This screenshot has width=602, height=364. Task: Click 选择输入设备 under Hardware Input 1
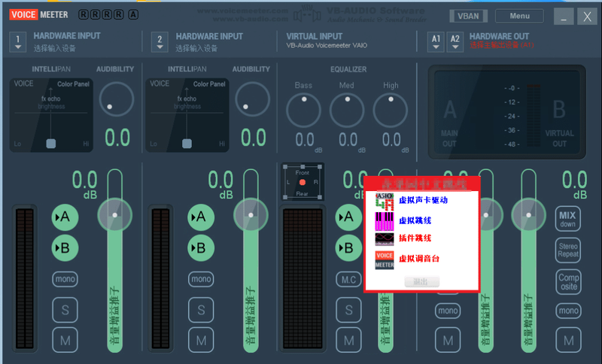coord(54,48)
